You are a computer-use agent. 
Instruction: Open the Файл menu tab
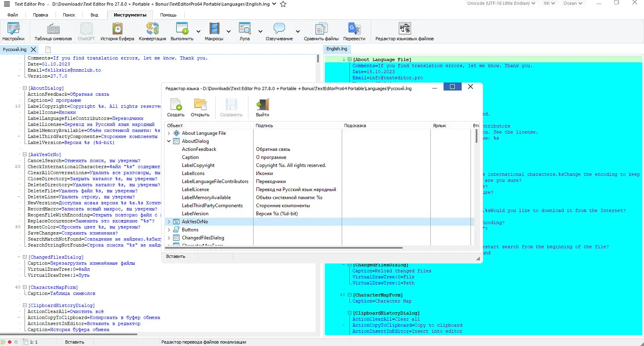pos(12,15)
